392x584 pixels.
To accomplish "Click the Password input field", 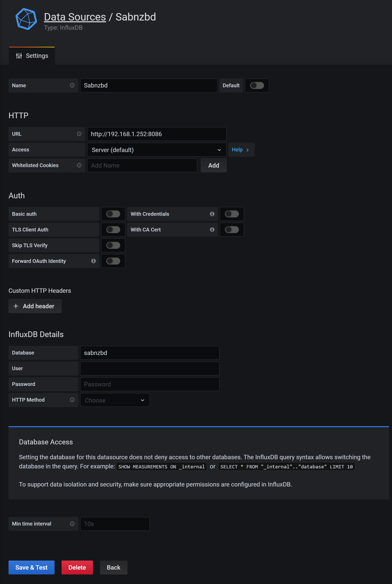I will (x=150, y=384).
